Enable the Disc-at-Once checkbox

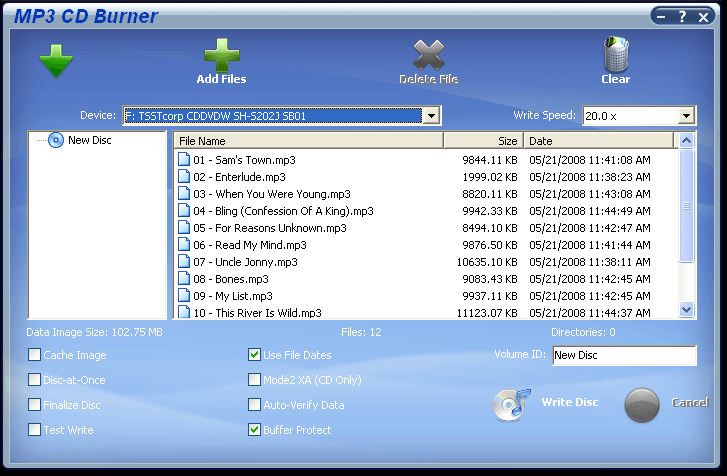coord(34,380)
